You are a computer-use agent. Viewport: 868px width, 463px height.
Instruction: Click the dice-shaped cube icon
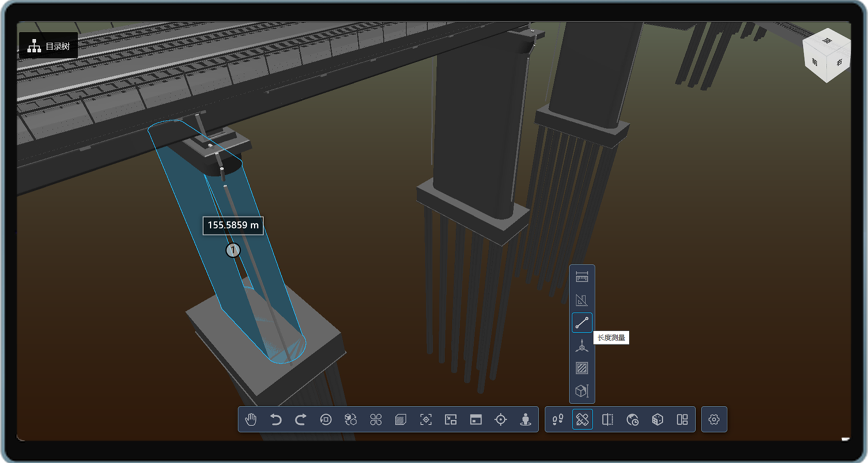pyautogui.click(x=657, y=419)
